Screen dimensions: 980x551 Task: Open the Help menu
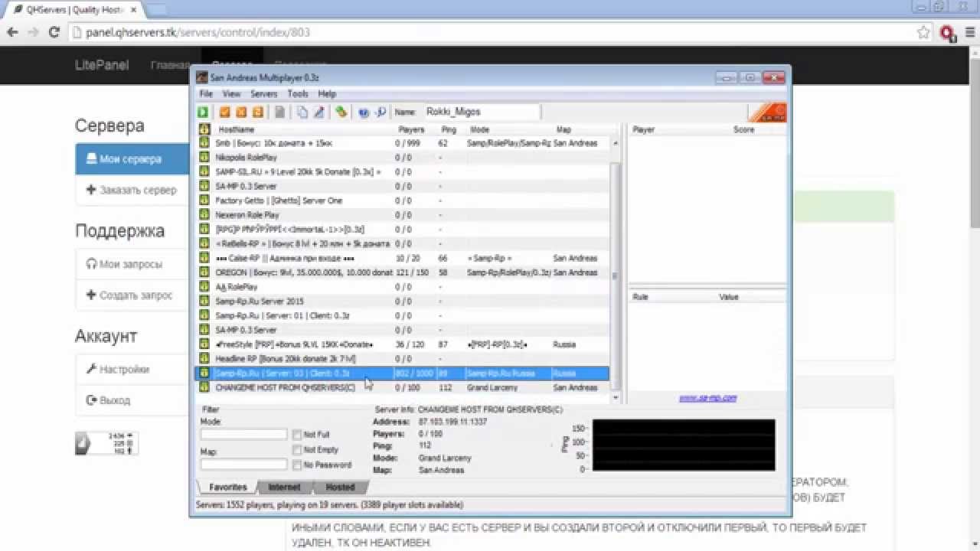[327, 94]
